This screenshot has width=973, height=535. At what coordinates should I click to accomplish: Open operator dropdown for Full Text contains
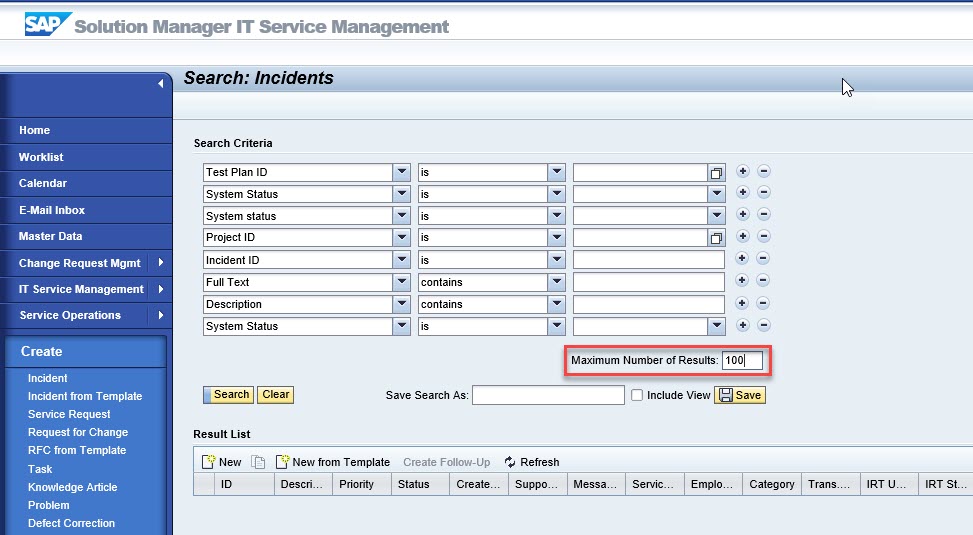[x=557, y=282]
